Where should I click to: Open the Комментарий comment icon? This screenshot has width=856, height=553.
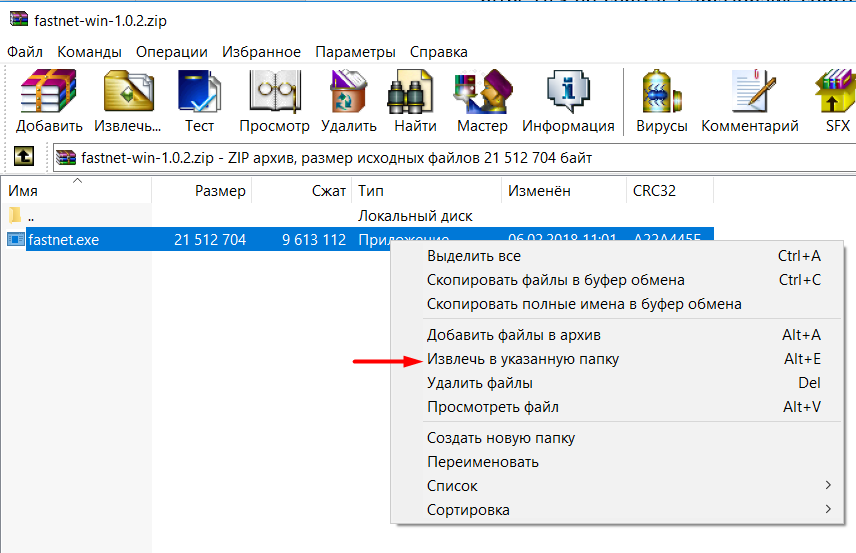tap(754, 91)
